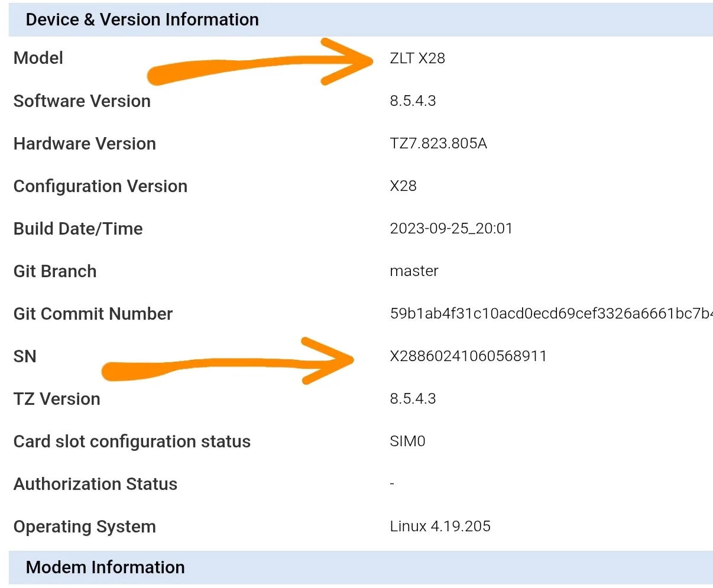Screen dimensions: 713x588
Task: Collapse the Device & Version Information section header
Action: pyautogui.click(x=142, y=20)
